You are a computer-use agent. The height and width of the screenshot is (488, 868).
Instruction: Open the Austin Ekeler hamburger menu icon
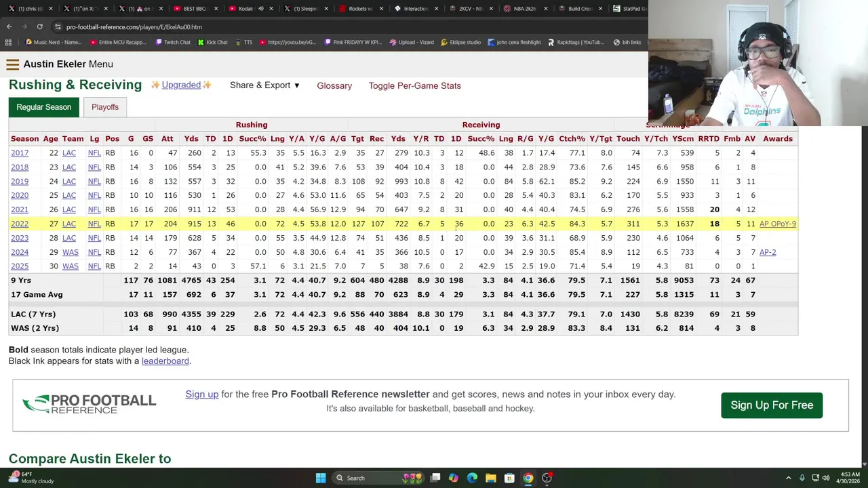[12, 64]
